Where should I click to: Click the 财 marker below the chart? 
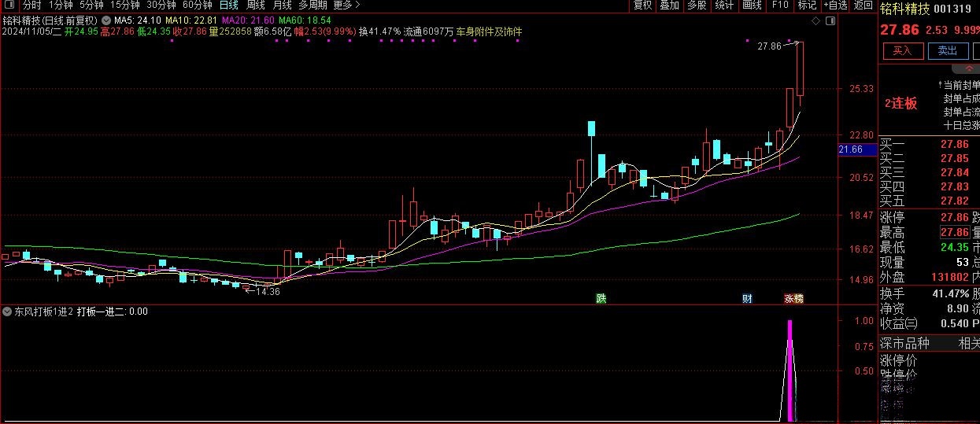[747, 298]
